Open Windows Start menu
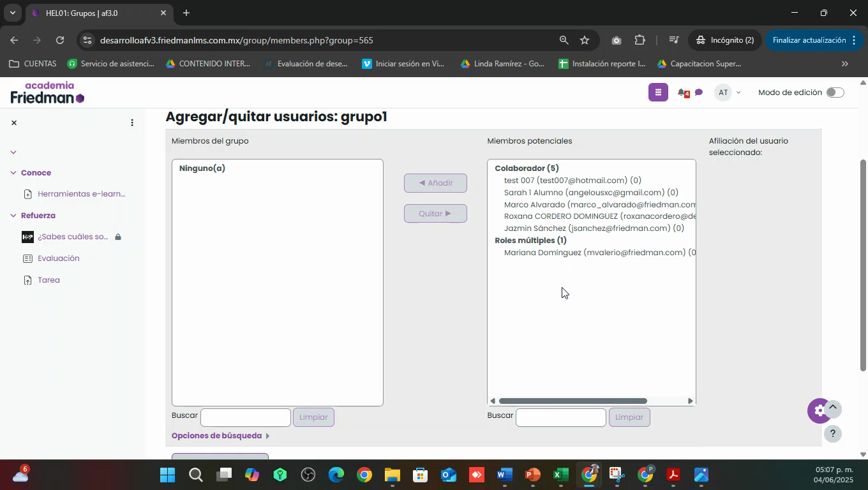The image size is (868, 490). point(167,475)
